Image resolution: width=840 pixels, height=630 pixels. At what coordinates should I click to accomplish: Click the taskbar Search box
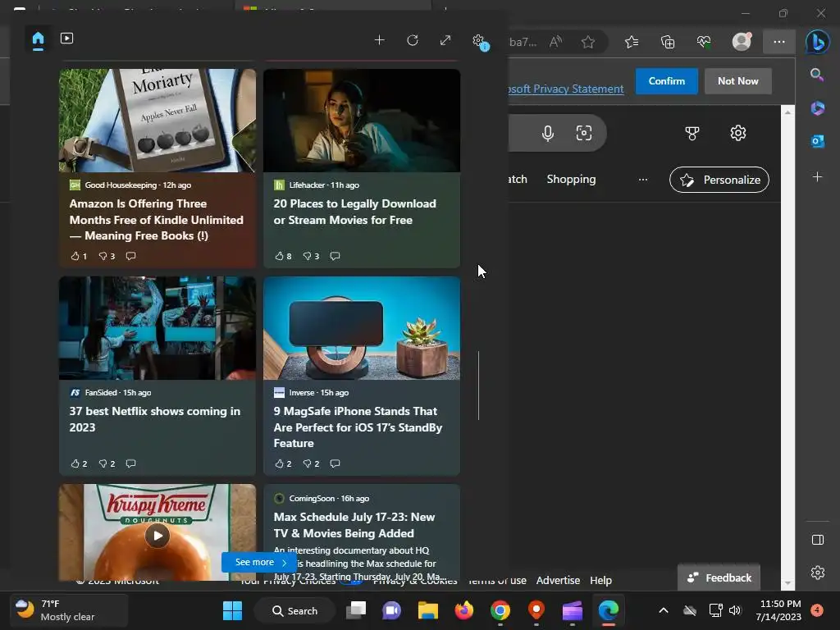coord(294,610)
